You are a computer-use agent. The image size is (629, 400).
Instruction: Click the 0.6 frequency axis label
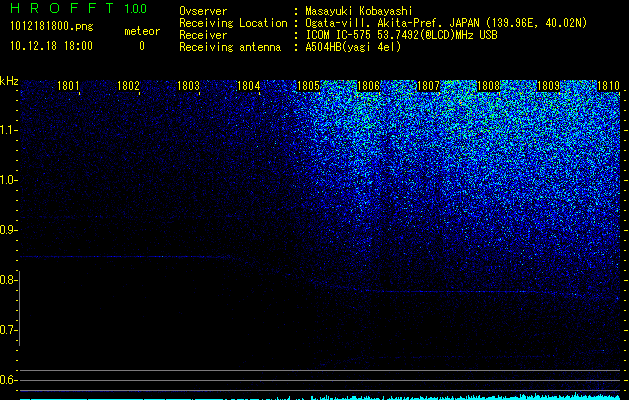[x=9, y=380]
